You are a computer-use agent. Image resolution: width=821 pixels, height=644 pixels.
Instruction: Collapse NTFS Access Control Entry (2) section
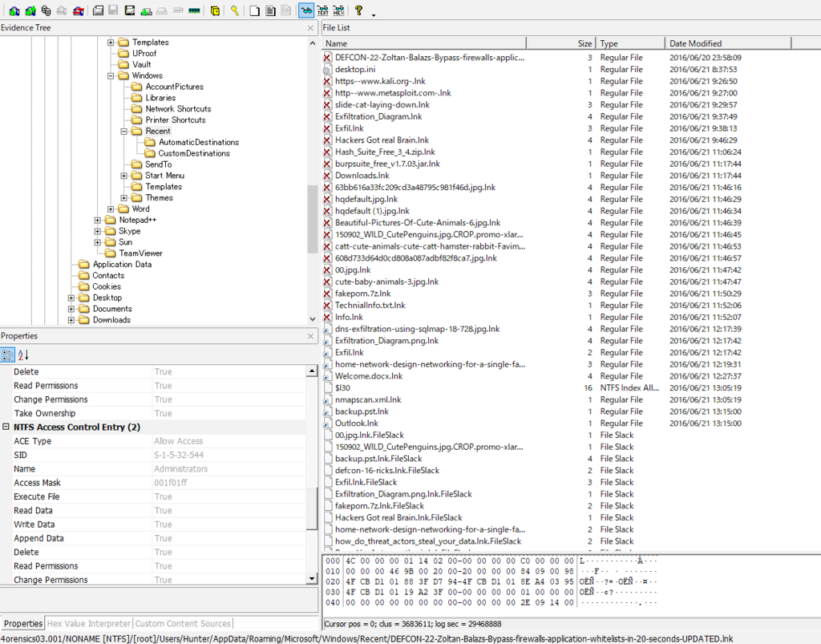point(6,427)
